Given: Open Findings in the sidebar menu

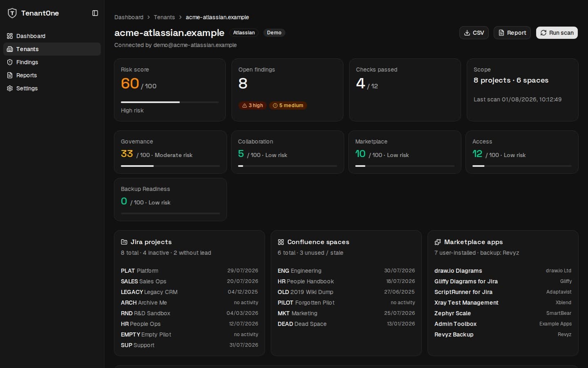Looking at the screenshot, I should tap(52, 62).
